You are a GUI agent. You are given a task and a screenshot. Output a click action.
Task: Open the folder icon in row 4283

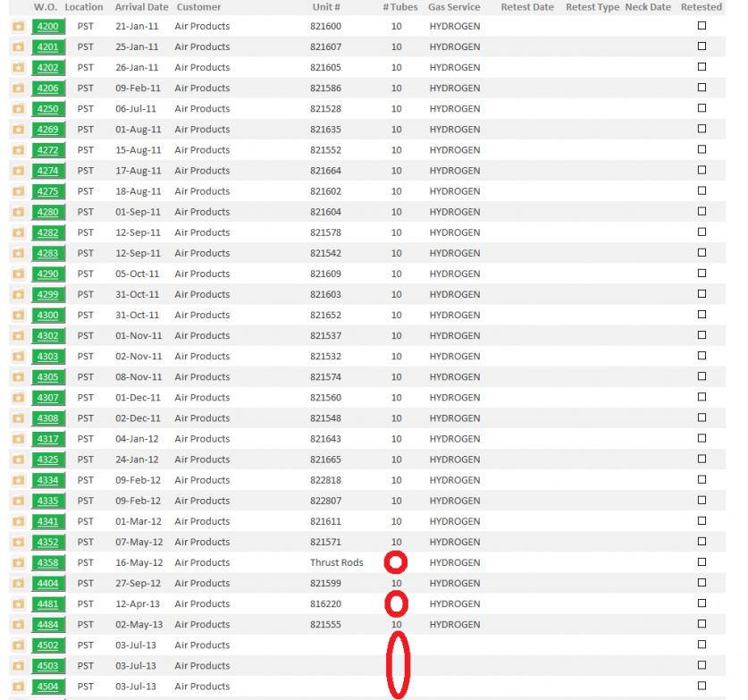(19, 253)
